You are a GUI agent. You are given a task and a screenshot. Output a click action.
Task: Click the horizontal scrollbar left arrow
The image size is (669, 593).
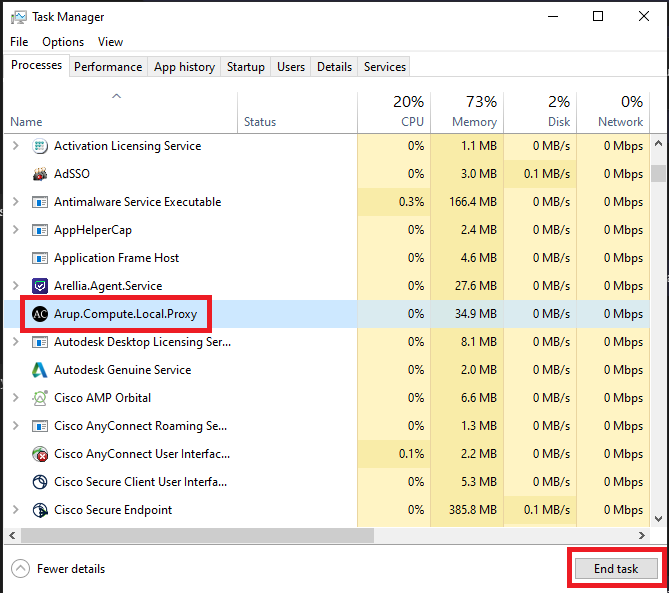click(x=12, y=535)
